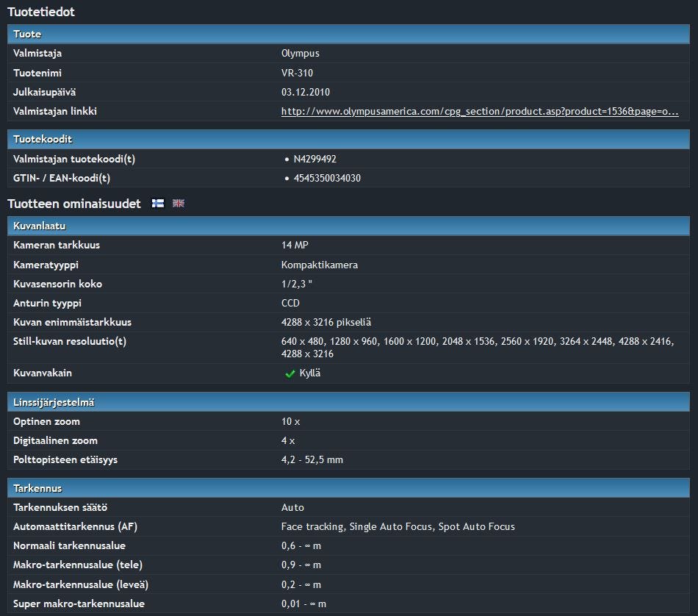Screen dimensions: 698x616
Task: Click the 10 x optical zoom value
Action: [291, 421]
